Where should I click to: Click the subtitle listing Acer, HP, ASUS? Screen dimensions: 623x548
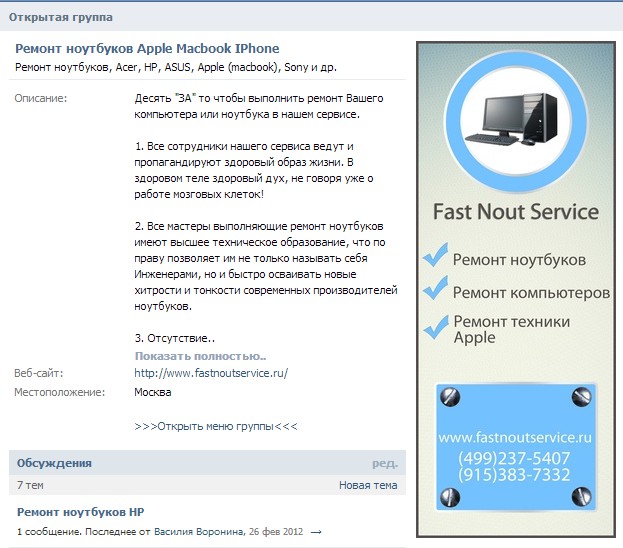176,67
